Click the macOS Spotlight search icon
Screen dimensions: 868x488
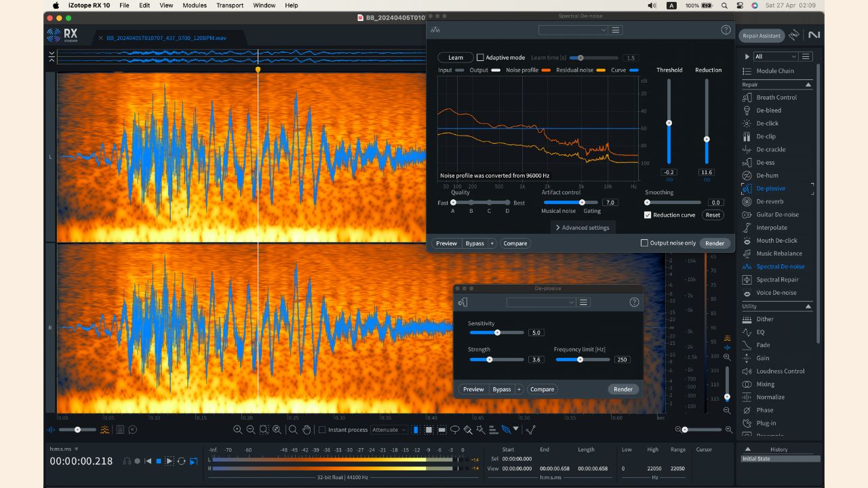click(724, 5)
